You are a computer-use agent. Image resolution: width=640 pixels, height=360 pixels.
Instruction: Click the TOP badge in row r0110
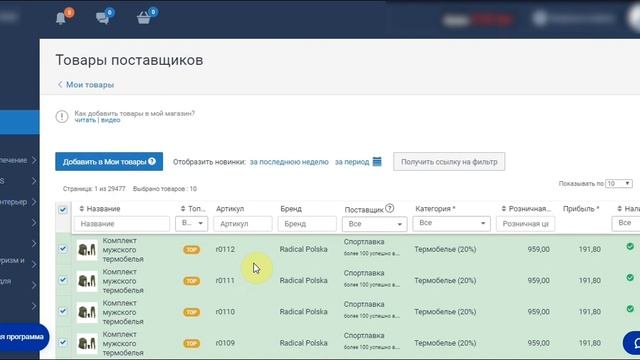[x=191, y=312]
